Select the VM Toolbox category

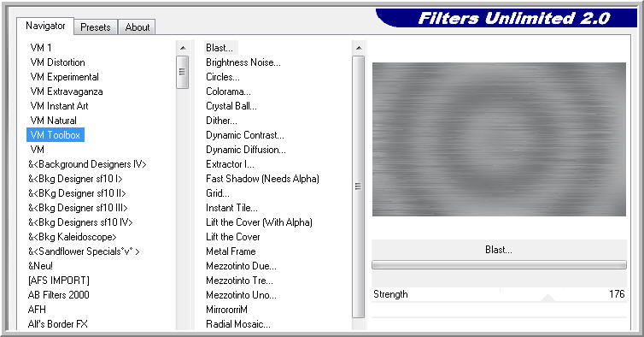pyautogui.click(x=56, y=135)
